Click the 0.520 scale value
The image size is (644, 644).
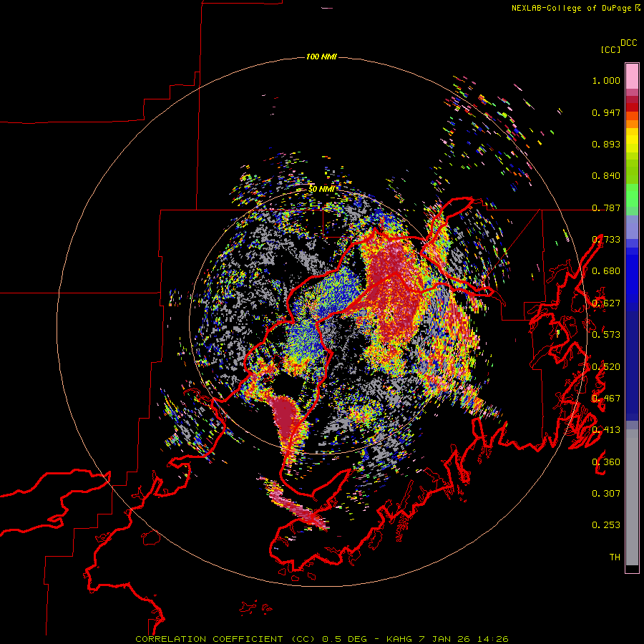[x=606, y=367]
